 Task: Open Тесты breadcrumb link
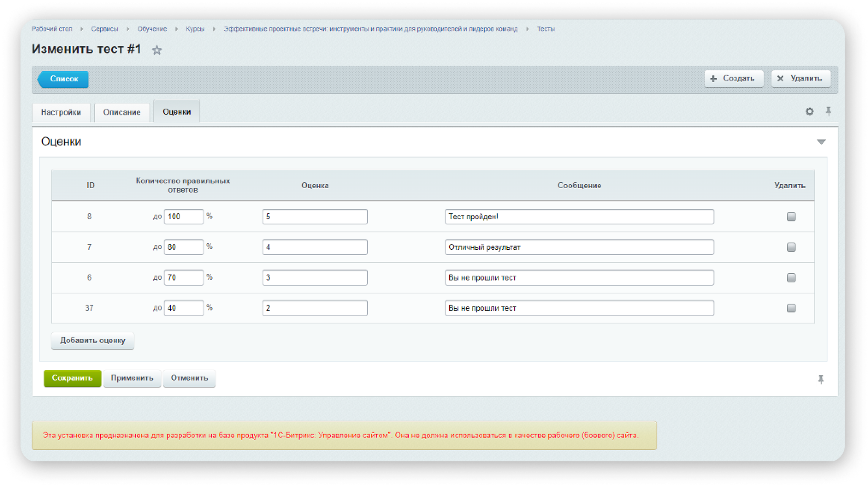pos(546,29)
